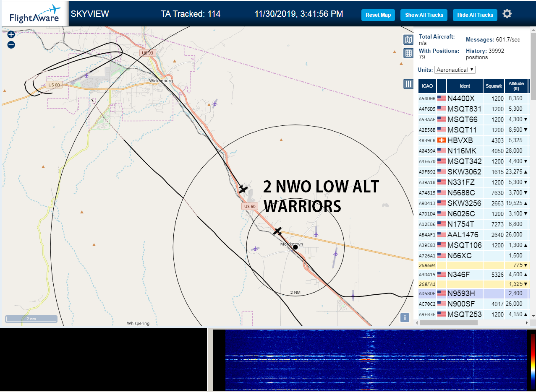Open map layer switcher icon
Screen dimensions: 536x392
pyautogui.click(x=408, y=40)
